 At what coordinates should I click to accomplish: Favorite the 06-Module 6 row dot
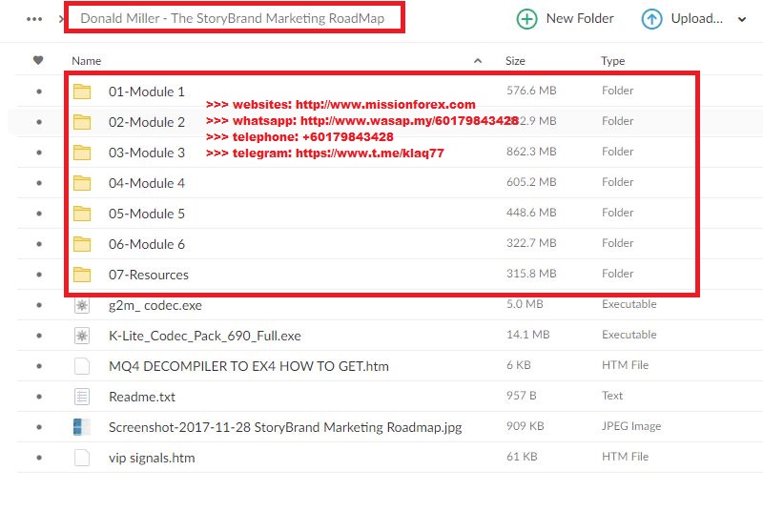coord(39,244)
